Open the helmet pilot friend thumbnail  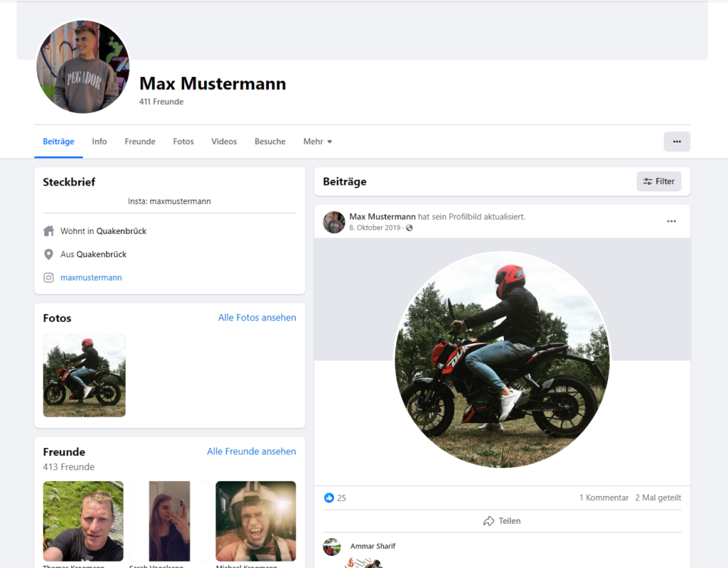(x=256, y=521)
